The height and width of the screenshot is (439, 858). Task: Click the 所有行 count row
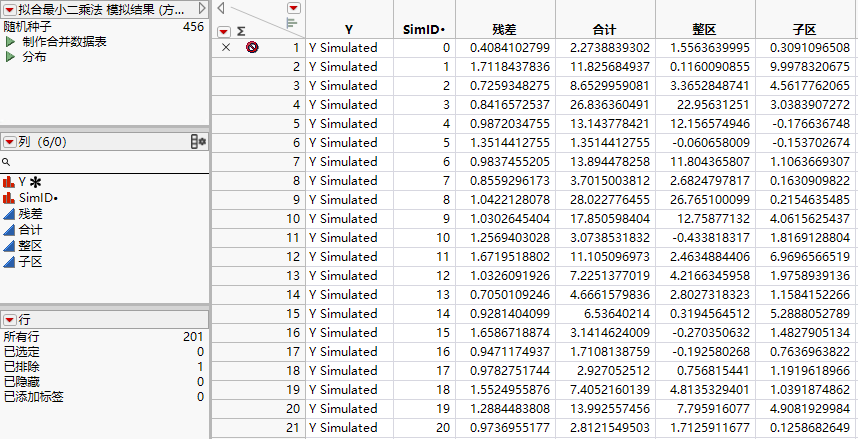tap(104, 337)
